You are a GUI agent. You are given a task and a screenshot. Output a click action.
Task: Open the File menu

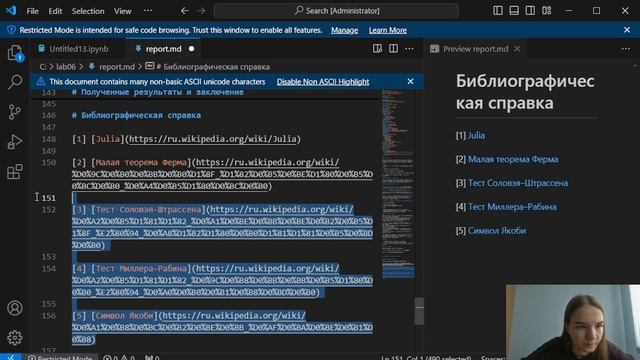point(32,11)
